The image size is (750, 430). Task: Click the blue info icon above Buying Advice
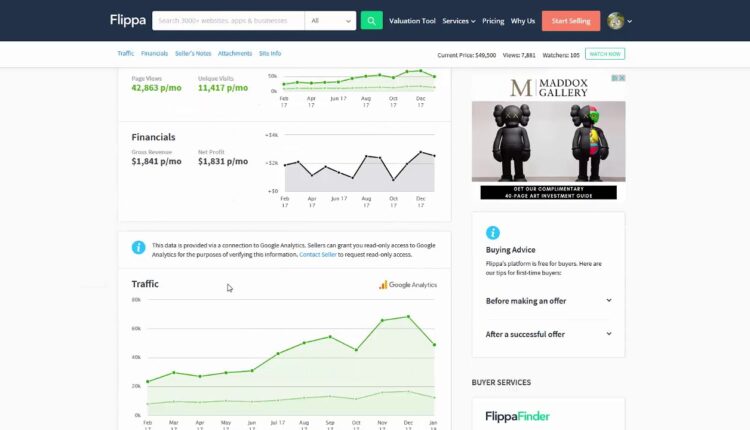point(492,232)
